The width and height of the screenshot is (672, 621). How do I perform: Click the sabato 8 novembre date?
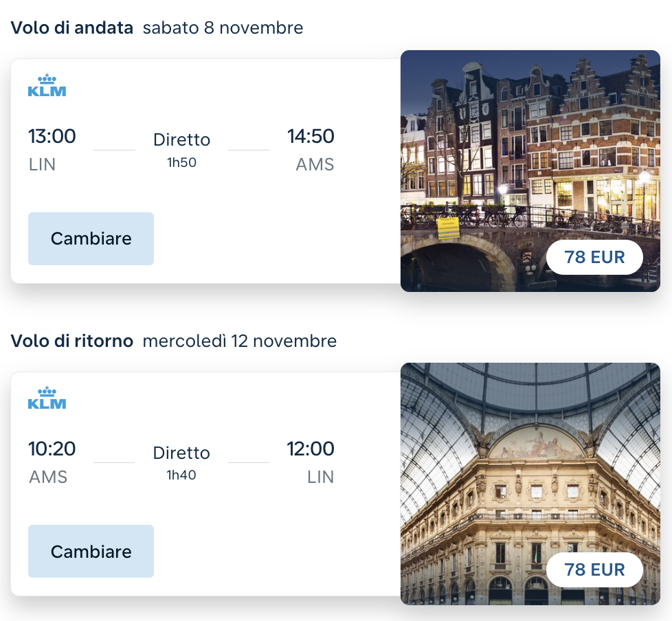223,28
